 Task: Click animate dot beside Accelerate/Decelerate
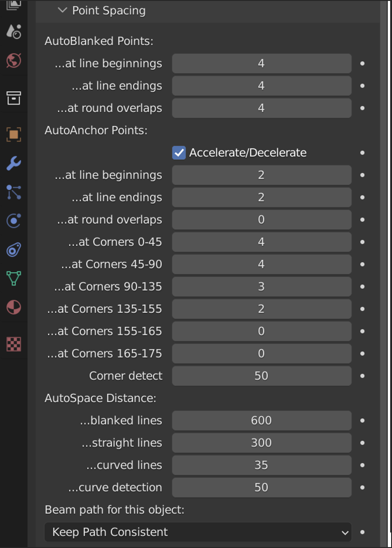[x=362, y=153]
